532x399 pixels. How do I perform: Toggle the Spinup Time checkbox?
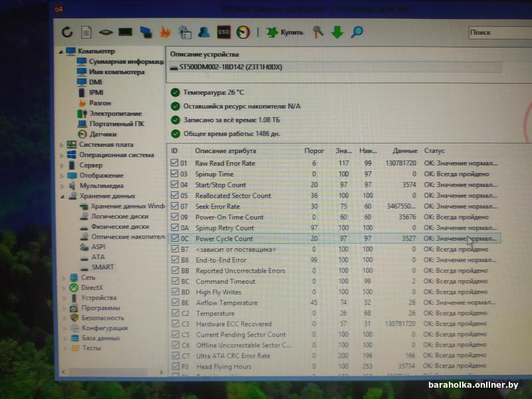174,174
